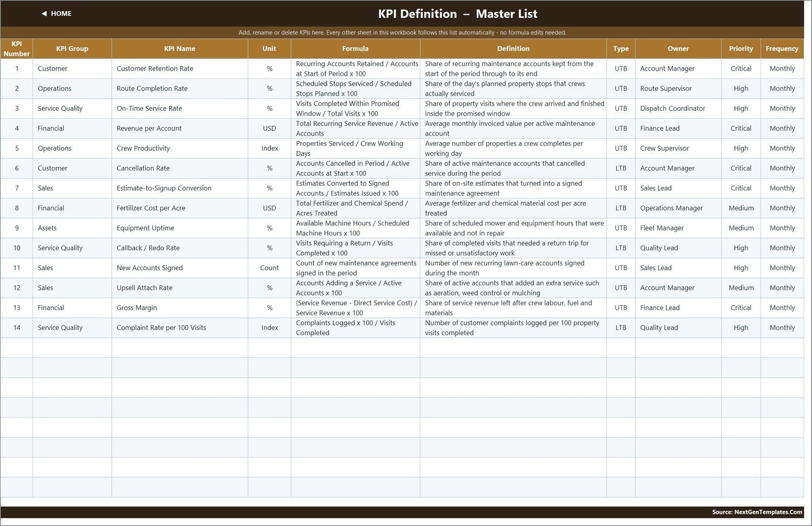Click the Index unit cell for Crew Productivity
812x526 pixels.
[x=269, y=148]
